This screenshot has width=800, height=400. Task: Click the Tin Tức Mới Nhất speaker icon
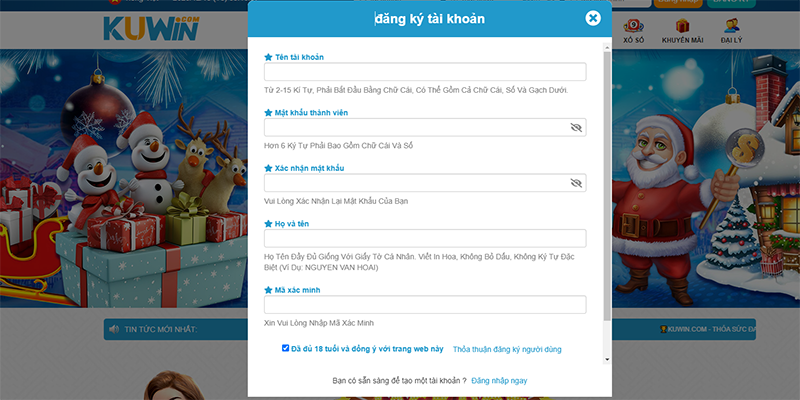115,329
